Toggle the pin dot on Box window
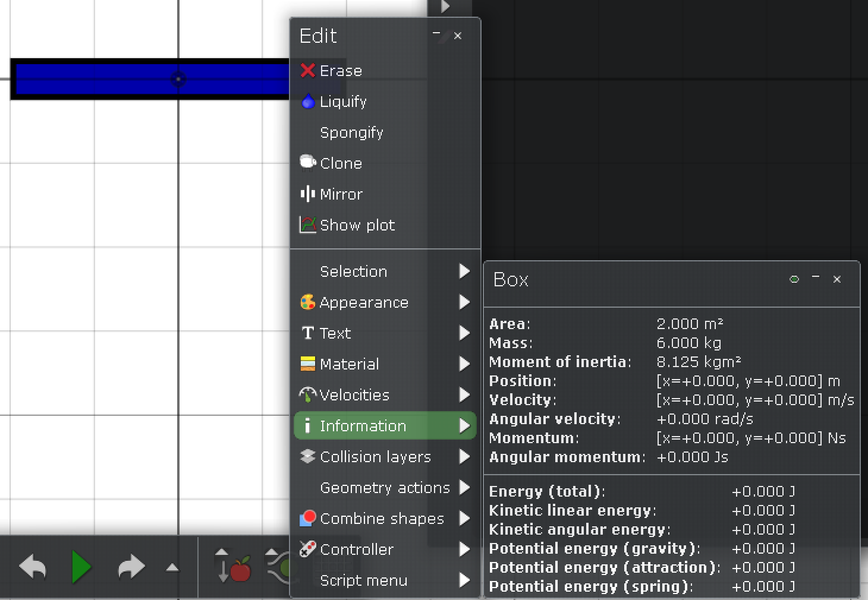 click(794, 279)
